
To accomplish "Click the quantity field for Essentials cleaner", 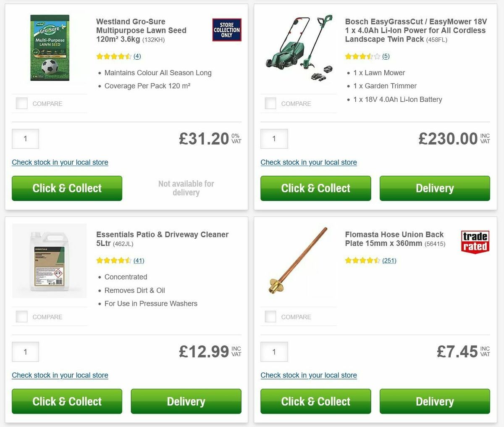I will tap(25, 352).
